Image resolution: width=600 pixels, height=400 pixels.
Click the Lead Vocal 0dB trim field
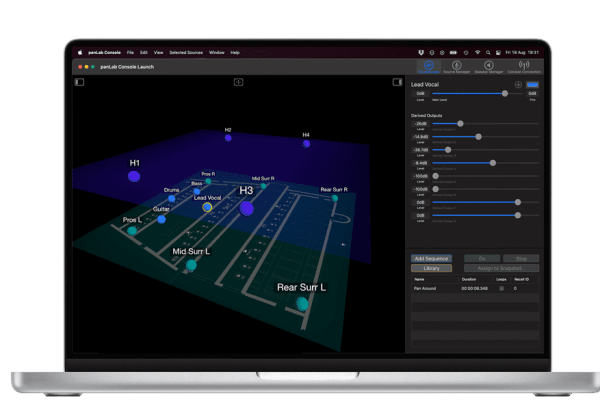tap(532, 93)
